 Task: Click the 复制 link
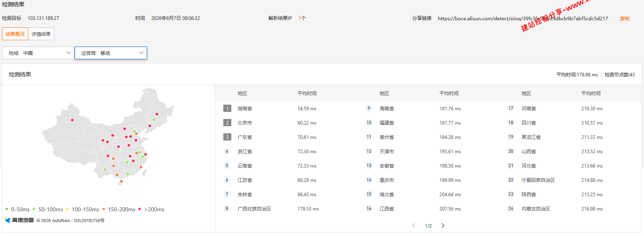coord(624,18)
